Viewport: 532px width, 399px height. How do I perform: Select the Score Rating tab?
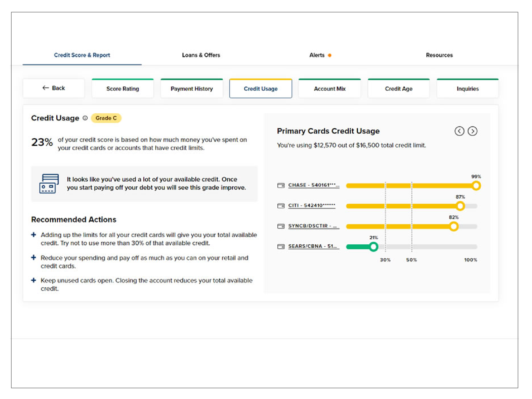tap(123, 88)
